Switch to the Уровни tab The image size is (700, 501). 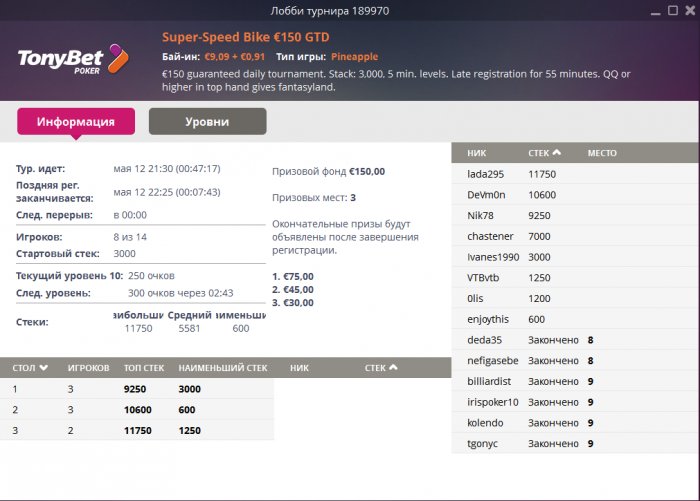click(207, 122)
